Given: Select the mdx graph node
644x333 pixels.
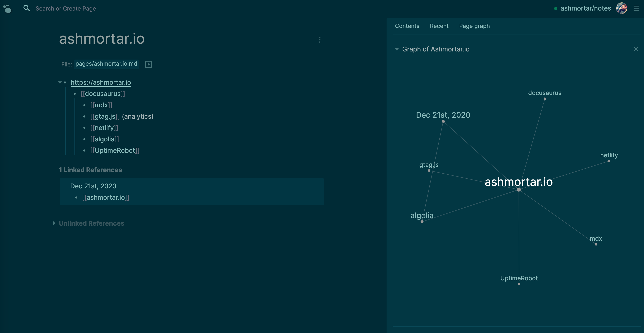Looking at the screenshot, I should point(596,244).
